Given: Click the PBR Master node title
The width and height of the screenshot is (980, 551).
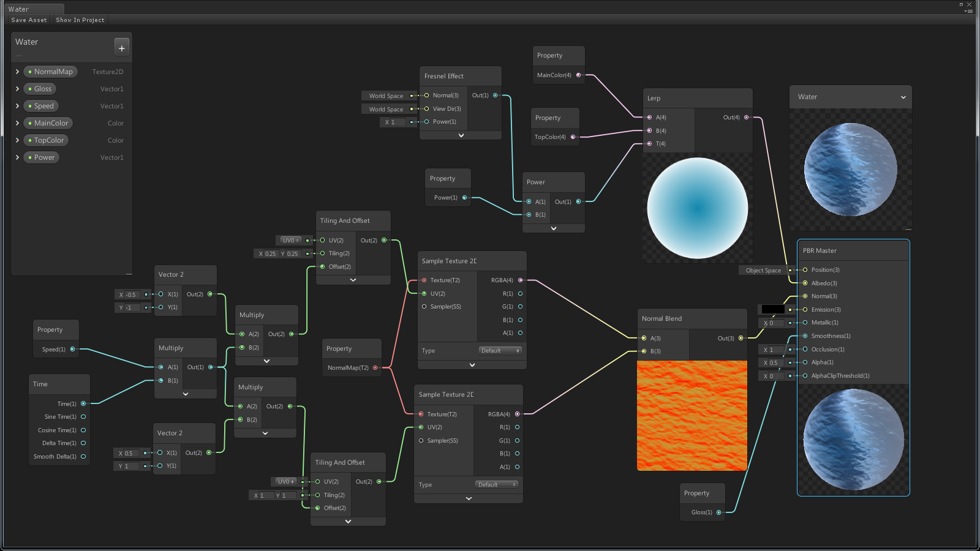Looking at the screenshot, I should pos(820,251).
